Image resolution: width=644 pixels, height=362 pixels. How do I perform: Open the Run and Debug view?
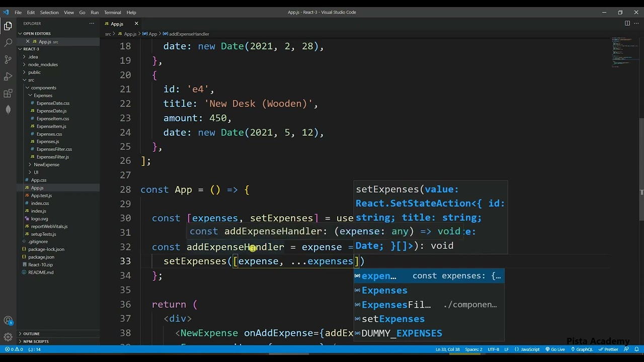point(8,76)
